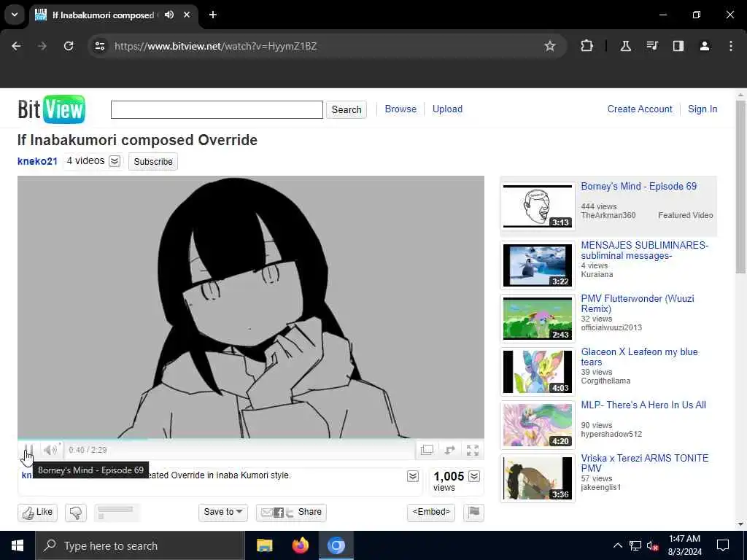Pause the video with the pause button

[28, 450]
